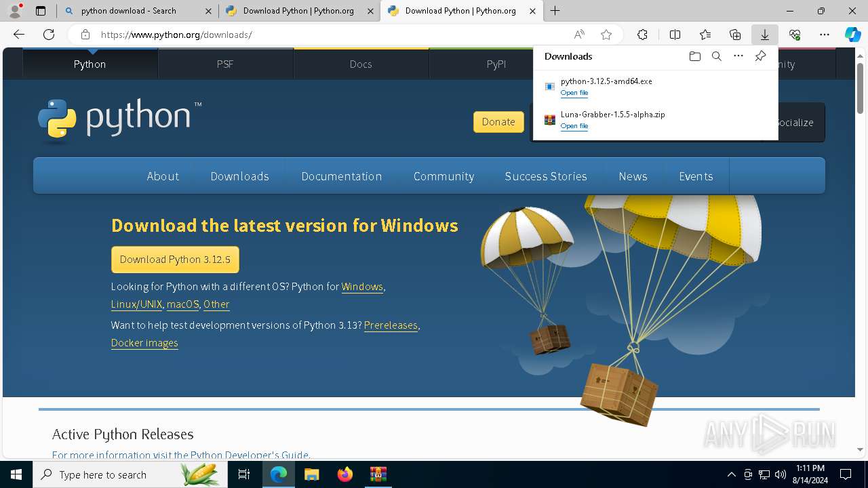Image resolution: width=868 pixels, height=488 pixels.
Task: Follow the Linux/UNIX link
Action: click(x=136, y=304)
